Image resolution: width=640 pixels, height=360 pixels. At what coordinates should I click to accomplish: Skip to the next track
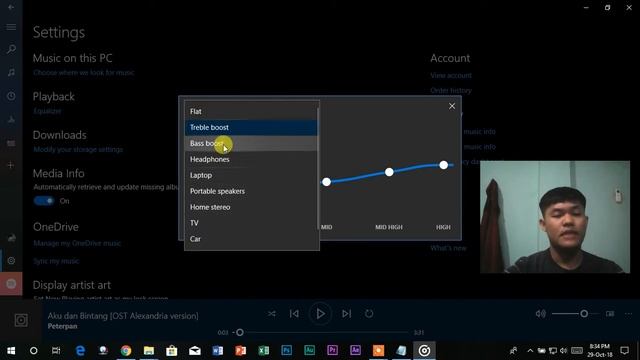coord(347,313)
